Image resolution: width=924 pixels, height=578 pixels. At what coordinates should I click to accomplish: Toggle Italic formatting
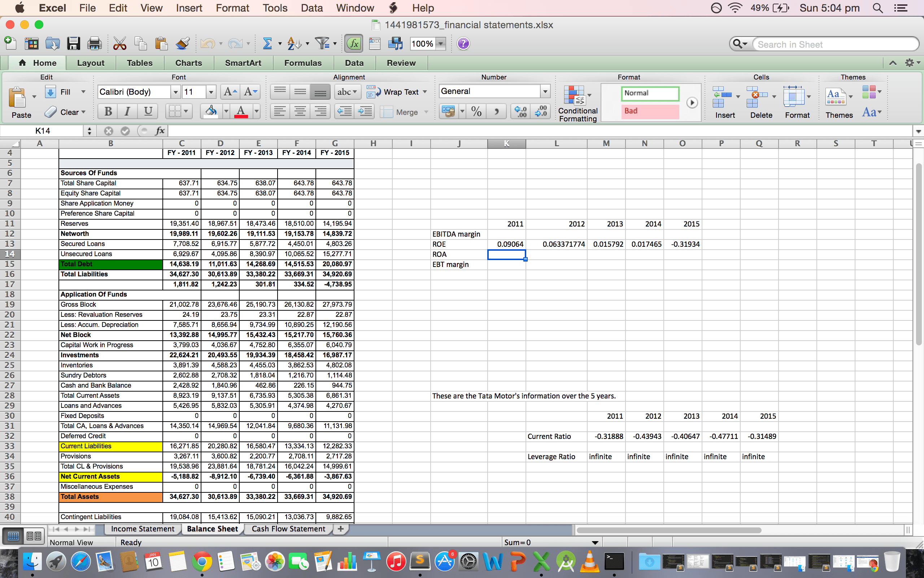click(127, 111)
